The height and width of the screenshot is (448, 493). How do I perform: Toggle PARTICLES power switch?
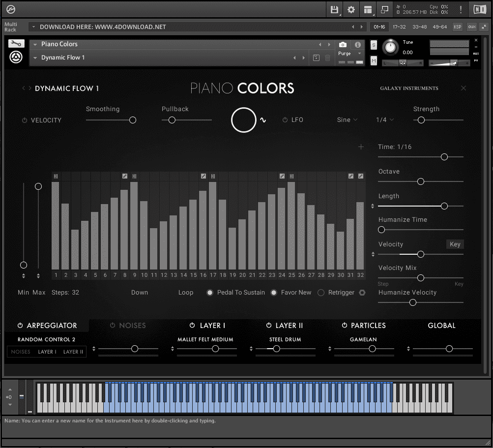click(x=345, y=325)
